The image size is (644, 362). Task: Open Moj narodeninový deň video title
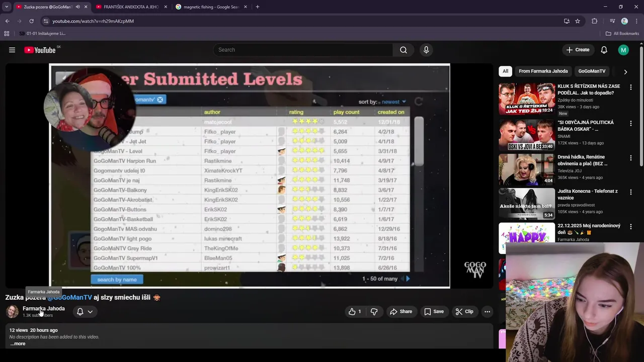[589, 229]
